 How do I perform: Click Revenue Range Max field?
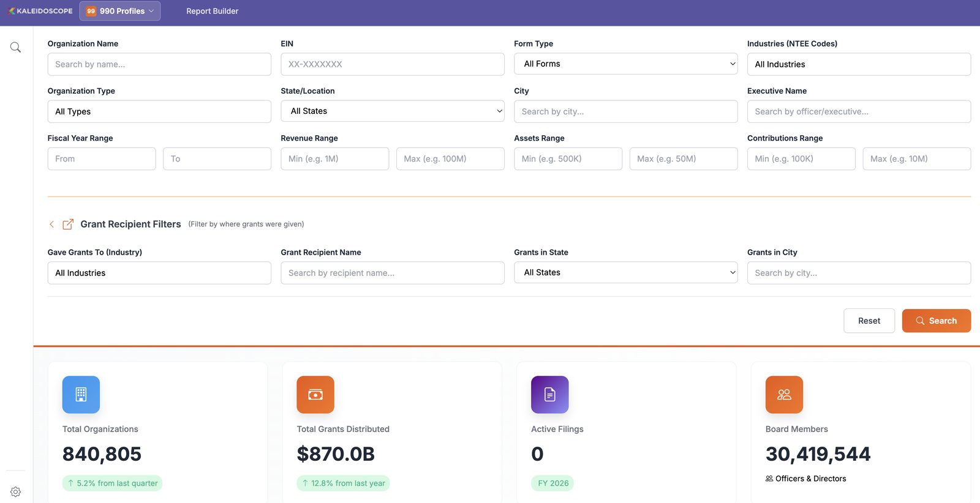450,158
